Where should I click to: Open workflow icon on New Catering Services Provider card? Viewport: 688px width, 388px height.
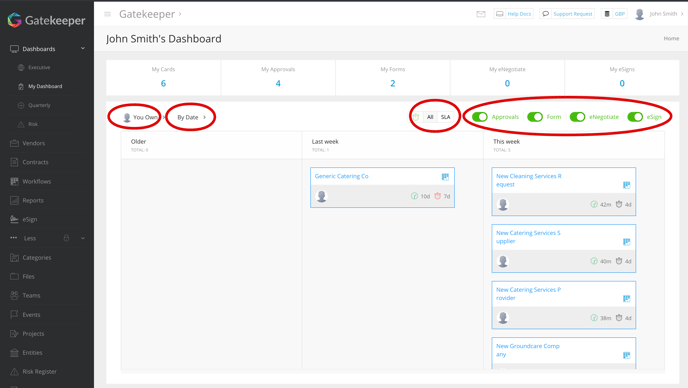pos(627,299)
